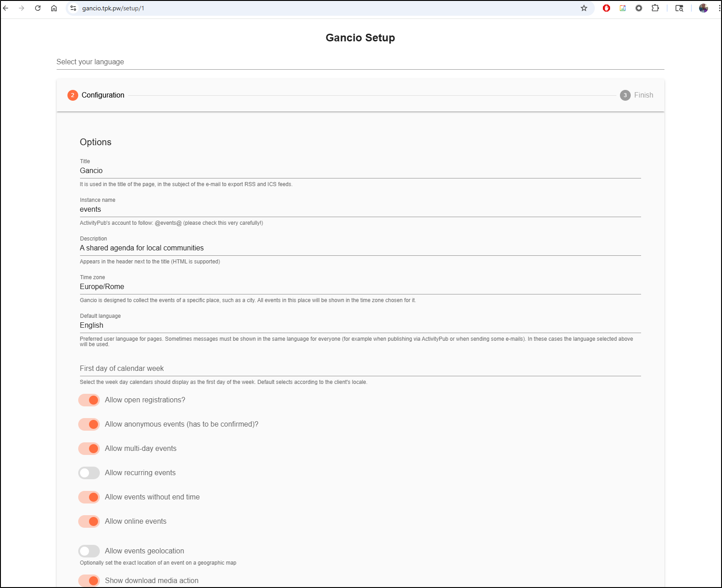722x588 pixels.
Task: Click the Gancio Setup heading
Action: coord(360,38)
